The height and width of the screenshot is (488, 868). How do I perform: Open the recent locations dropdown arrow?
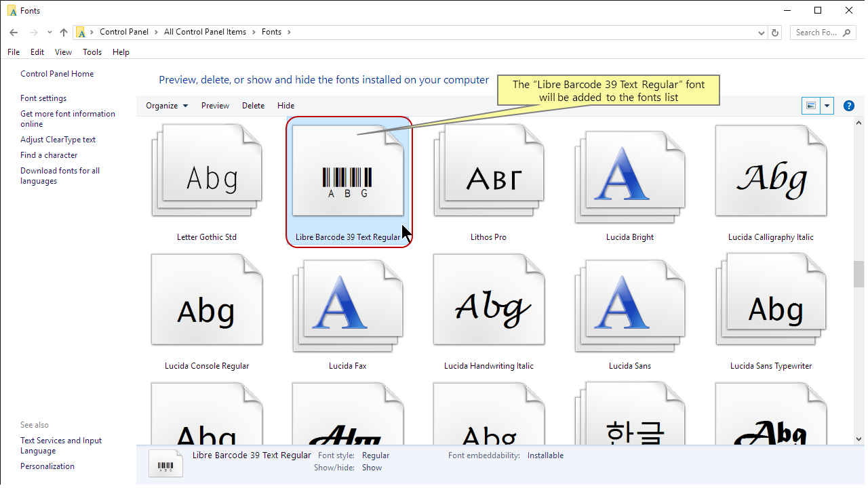(x=50, y=33)
